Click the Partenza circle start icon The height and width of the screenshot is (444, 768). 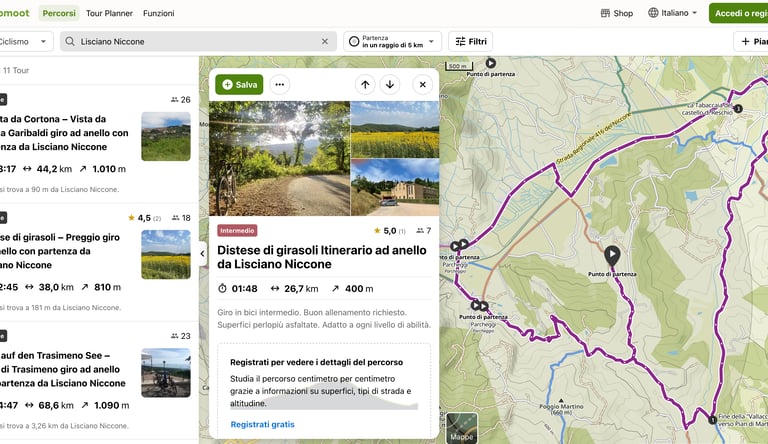[354, 42]
